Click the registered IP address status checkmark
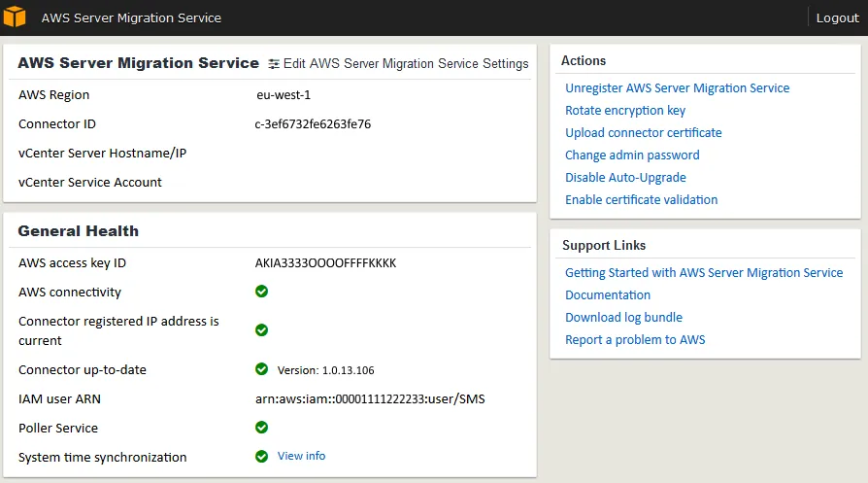868x483 pixels. (261, 329)
